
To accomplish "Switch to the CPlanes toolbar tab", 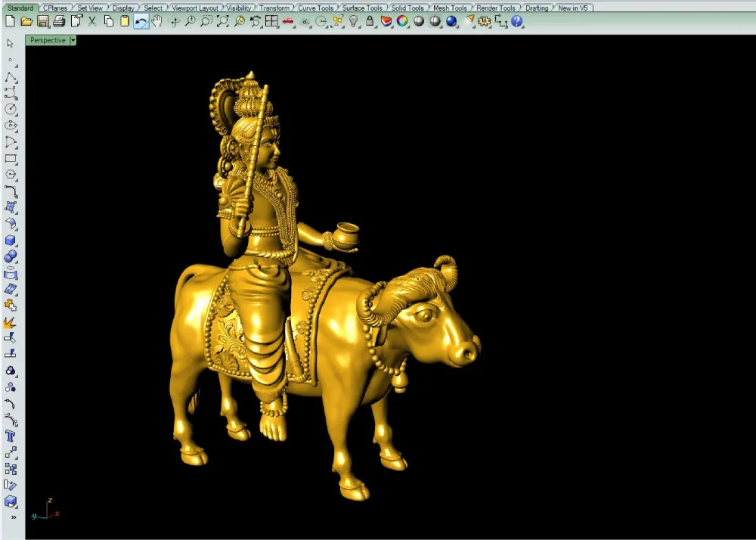I will 55,8.
